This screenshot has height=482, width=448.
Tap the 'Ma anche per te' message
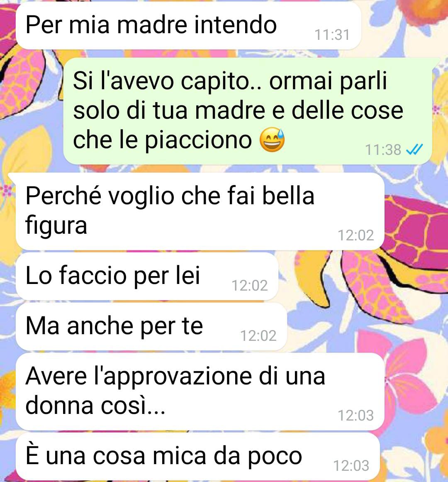click(151, 326)
